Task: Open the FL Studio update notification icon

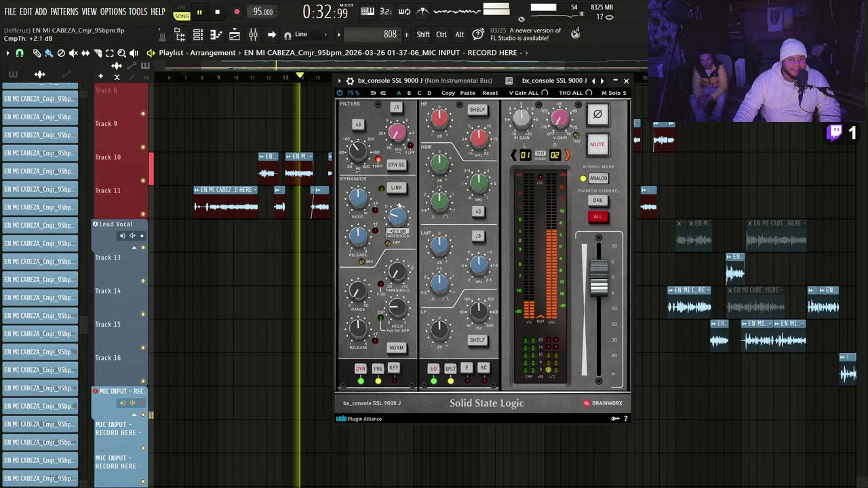Action: click(576, 33)
